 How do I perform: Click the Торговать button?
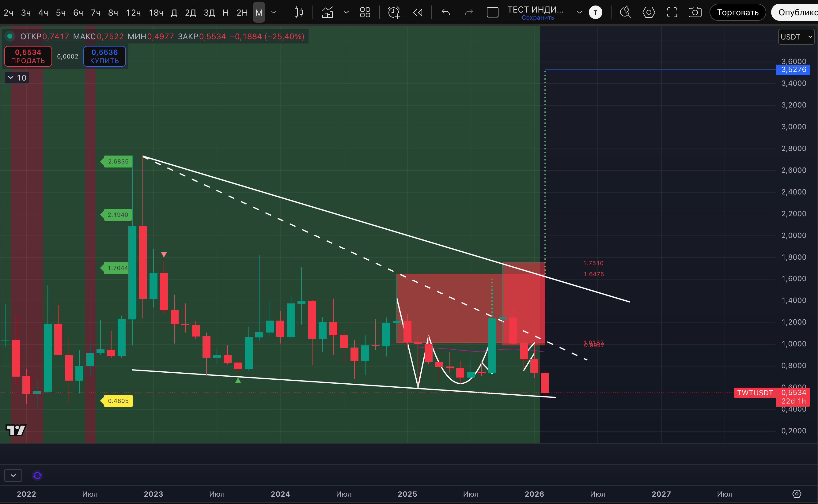[737, 13]
